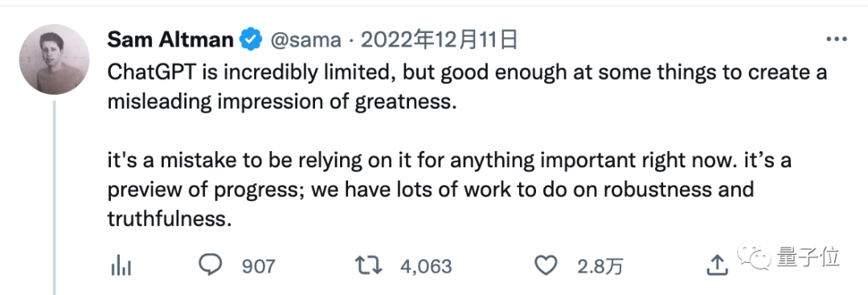Screen dimensions: 868x295
Task: Open the @sama handle link
Action: click(x=305, y=40)
